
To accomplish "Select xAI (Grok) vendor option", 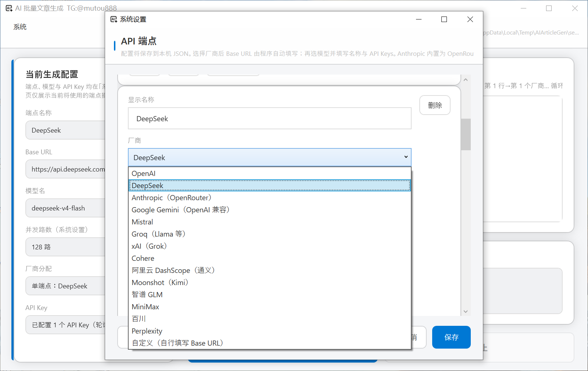I will tap(269, 246).
